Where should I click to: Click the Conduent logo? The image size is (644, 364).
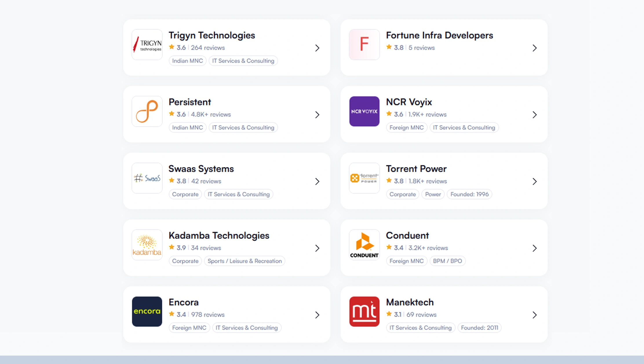364,245
